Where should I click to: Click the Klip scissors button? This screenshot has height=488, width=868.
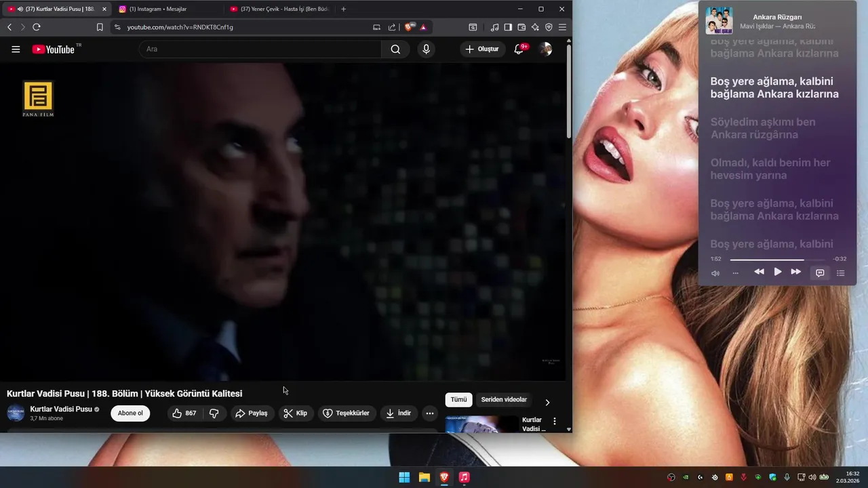[x=295, y=413]
